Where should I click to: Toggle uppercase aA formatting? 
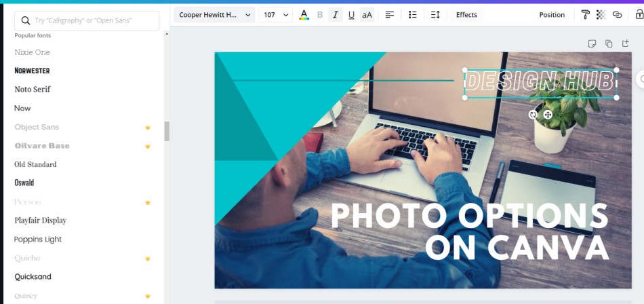click(367, 15)
